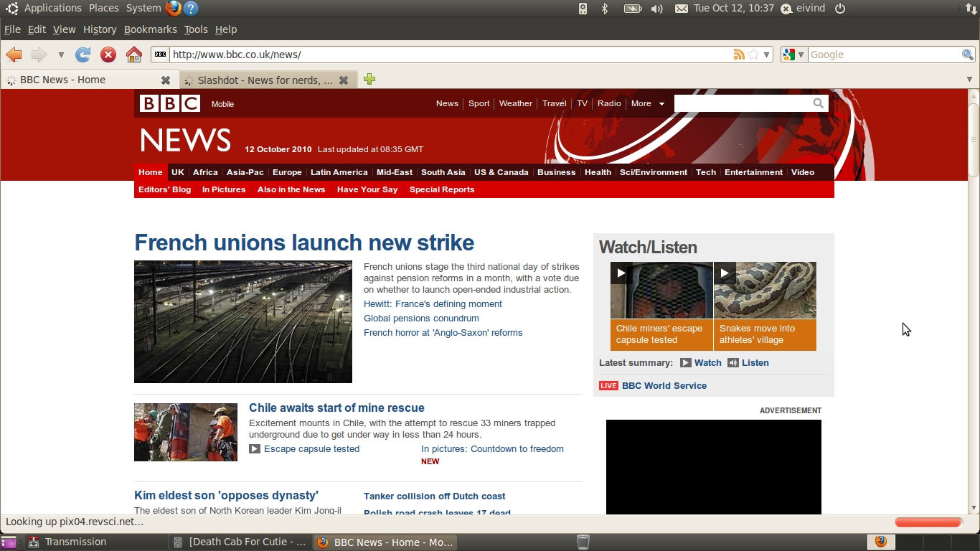Go to the Sci/Environment section
Screen dimensions: 980x551
(654, 172)
